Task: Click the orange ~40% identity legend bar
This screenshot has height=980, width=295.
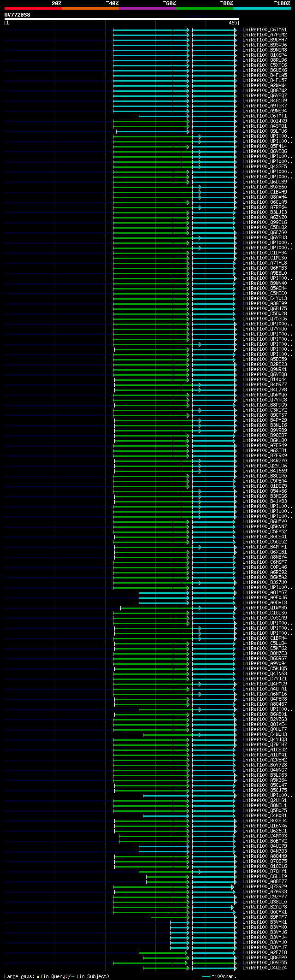Action: [x=90, y=8]
